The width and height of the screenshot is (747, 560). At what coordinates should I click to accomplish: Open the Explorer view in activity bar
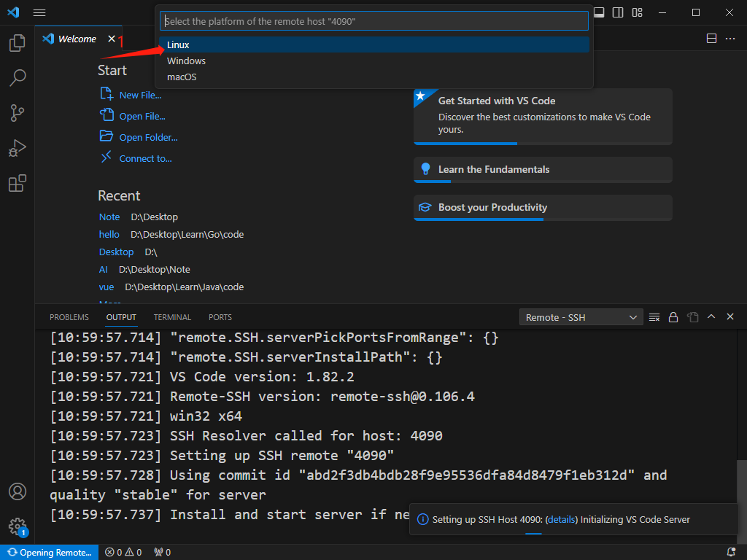pyautogui.click(x=18, y=43)
